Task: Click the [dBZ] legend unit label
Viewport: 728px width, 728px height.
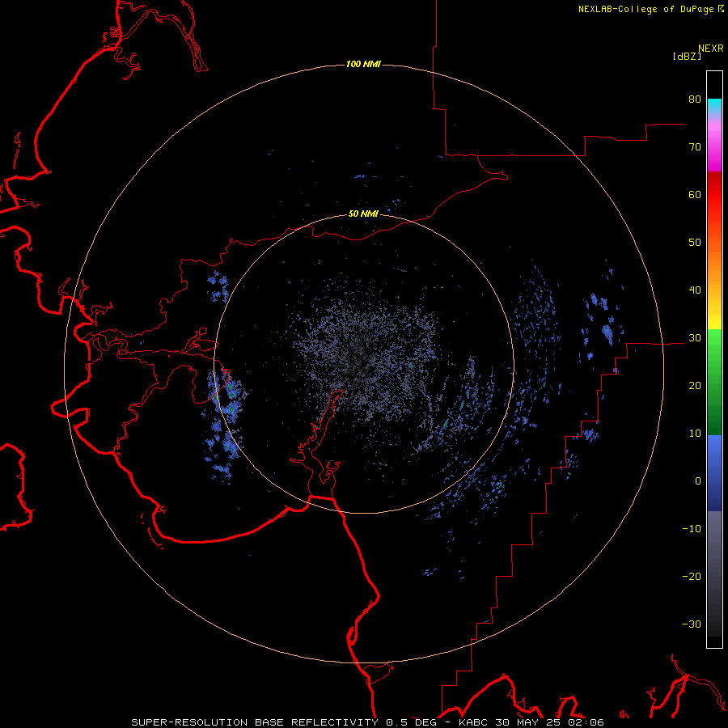Action: [687, 56]
